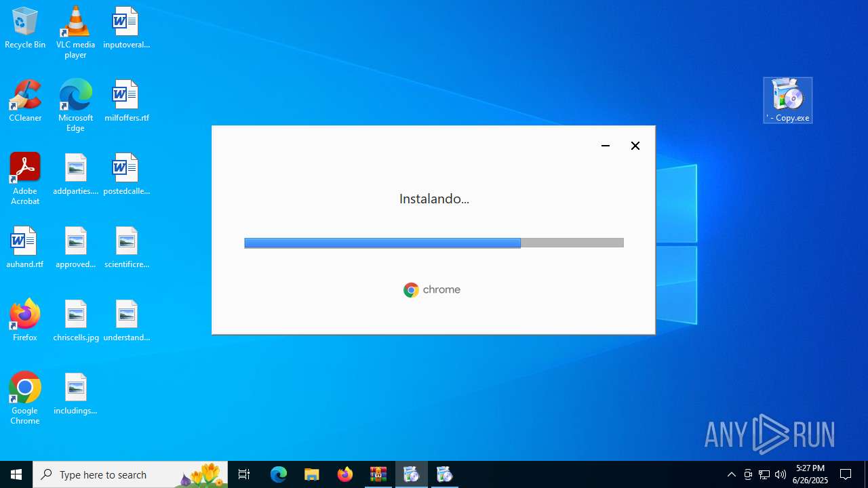868x488 pixels.
Task: Select the includings... image file icon
Action: coord(75,393)
